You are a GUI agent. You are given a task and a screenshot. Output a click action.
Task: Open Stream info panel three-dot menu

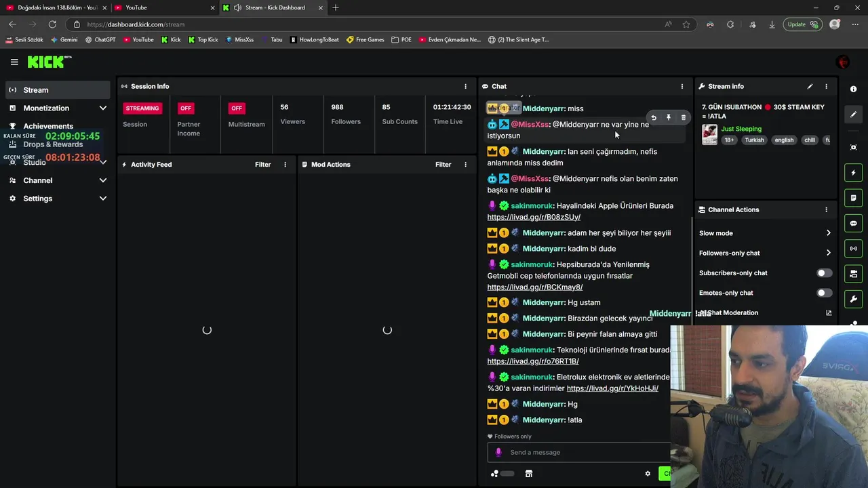coord(826,86)
